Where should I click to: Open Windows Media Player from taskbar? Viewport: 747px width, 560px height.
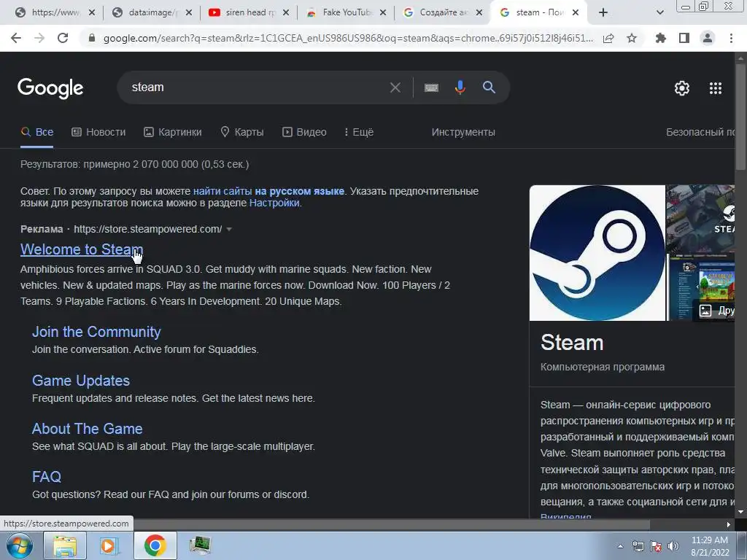pos(109,545)
